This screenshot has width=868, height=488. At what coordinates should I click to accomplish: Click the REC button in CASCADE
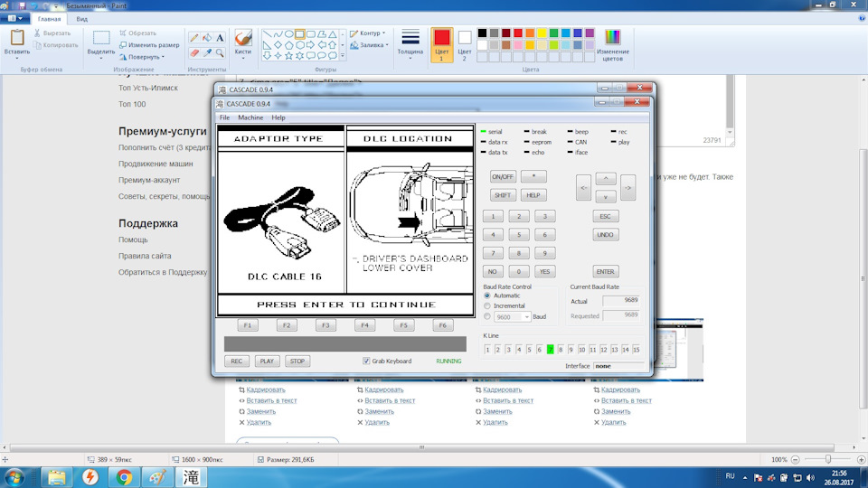[x=236, y=361]
